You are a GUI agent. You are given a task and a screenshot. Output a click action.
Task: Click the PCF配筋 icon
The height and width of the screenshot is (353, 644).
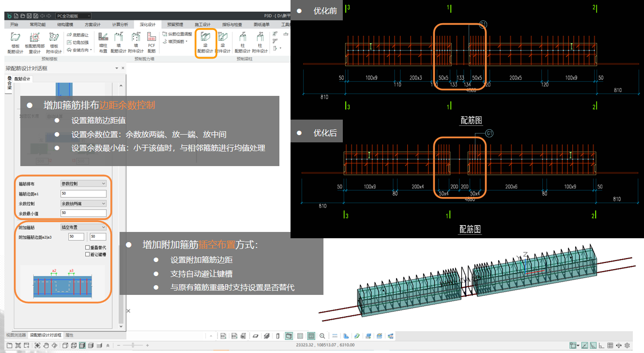pos(152,43)
